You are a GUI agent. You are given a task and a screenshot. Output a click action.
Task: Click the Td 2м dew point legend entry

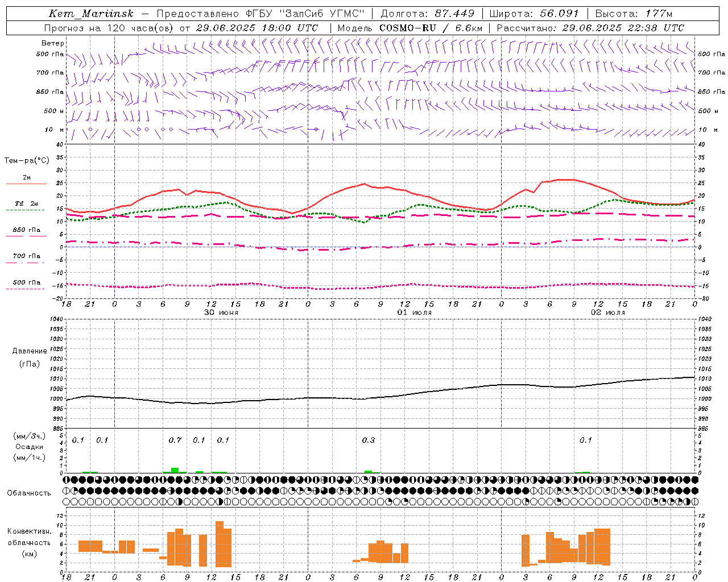pyautogui.click(x=27, y=203)
